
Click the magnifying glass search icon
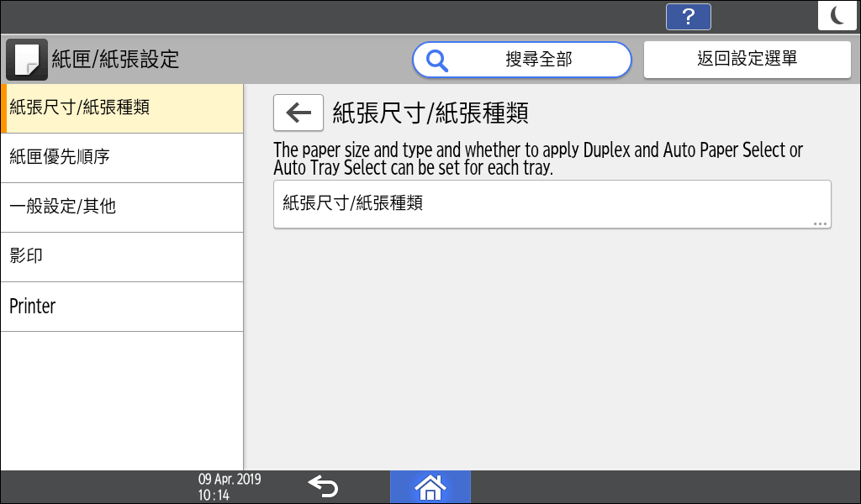[437, 60]
